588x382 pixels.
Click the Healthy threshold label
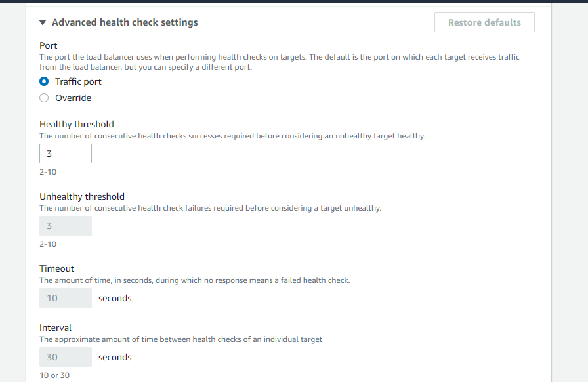77,124
